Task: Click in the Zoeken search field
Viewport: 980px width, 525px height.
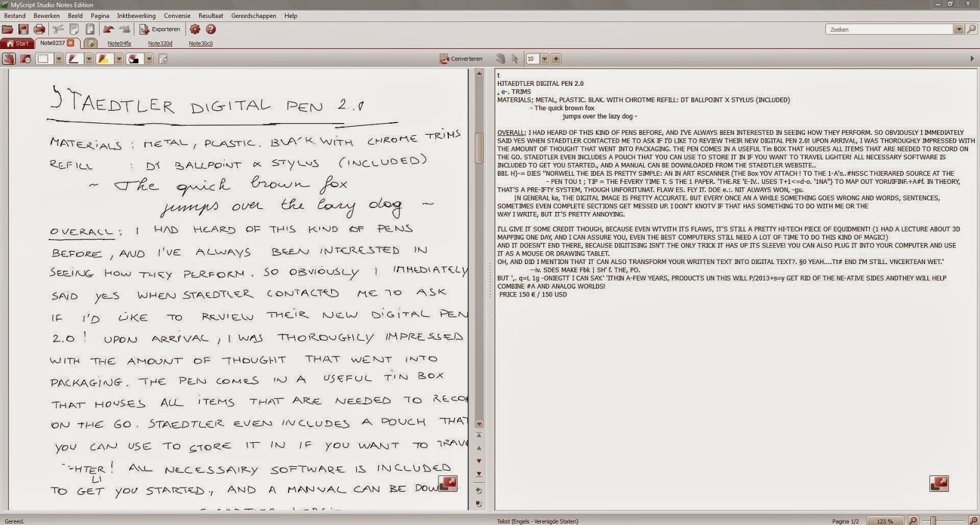Action: coord(889,29)
